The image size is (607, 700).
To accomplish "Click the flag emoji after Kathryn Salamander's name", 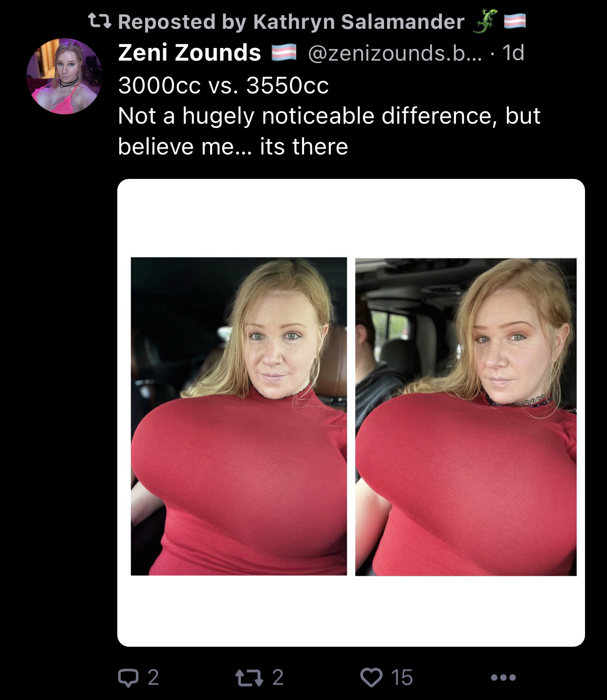I will 515,21.
